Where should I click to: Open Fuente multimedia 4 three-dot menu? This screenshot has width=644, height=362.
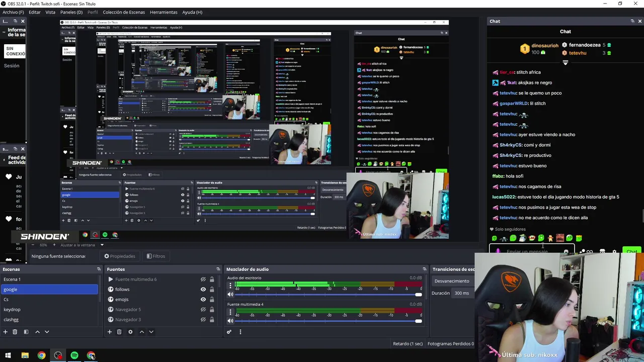click(x=230, y=312)
